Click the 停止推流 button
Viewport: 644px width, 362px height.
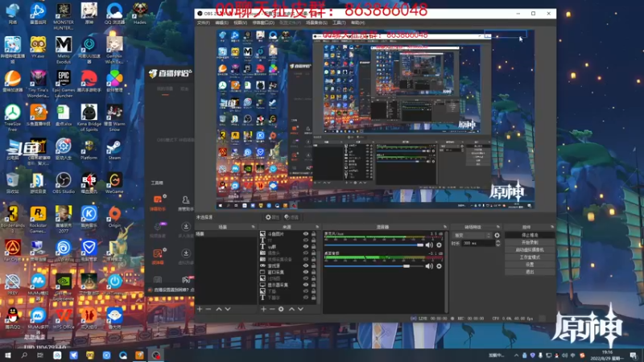coord(530,235)
